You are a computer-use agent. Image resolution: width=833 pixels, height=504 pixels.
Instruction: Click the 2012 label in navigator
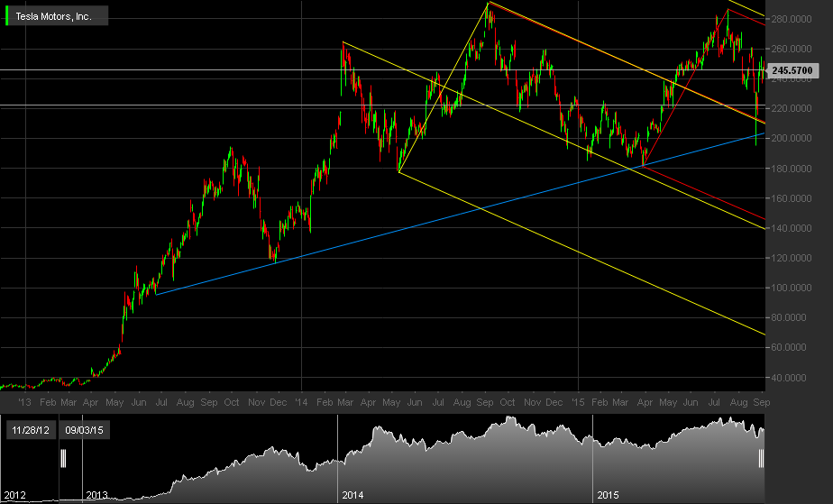(14, 495)
